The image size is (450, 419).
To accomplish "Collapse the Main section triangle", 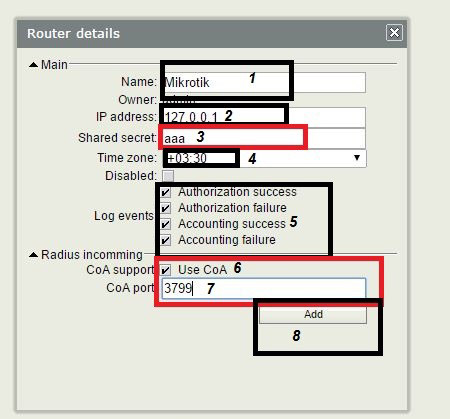I will [33, 65].
